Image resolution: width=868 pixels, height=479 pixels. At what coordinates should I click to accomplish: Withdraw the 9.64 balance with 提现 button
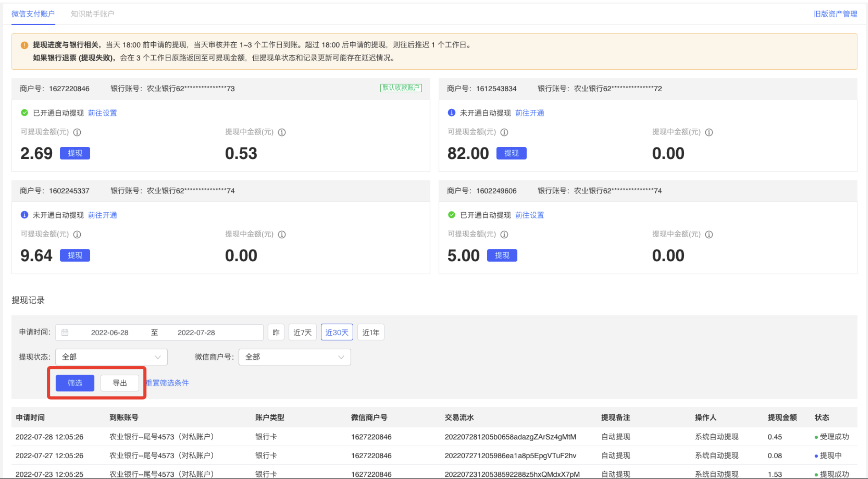tap(75, 255)
